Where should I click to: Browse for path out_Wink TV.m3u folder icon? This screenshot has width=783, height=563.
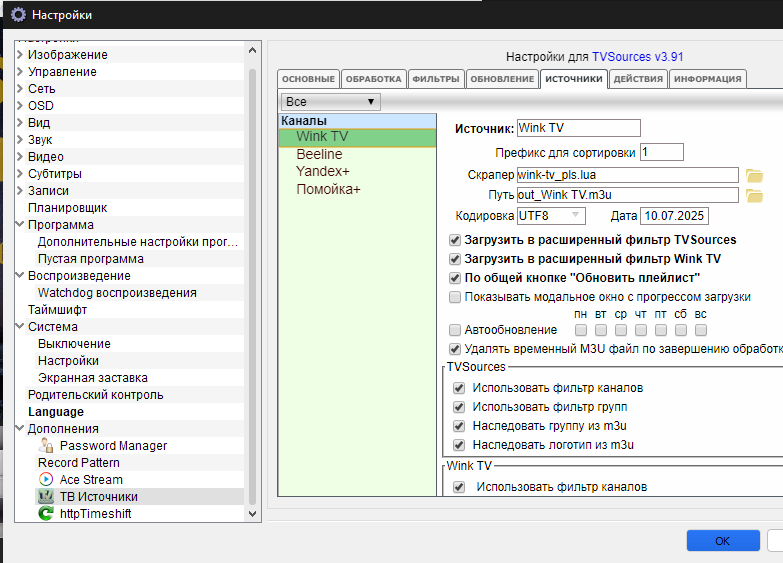coord(754,195)
